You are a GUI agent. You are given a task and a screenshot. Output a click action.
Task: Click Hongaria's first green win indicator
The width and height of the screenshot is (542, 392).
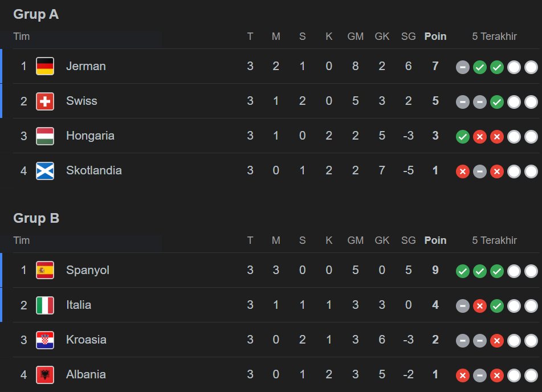coord(463,137)
